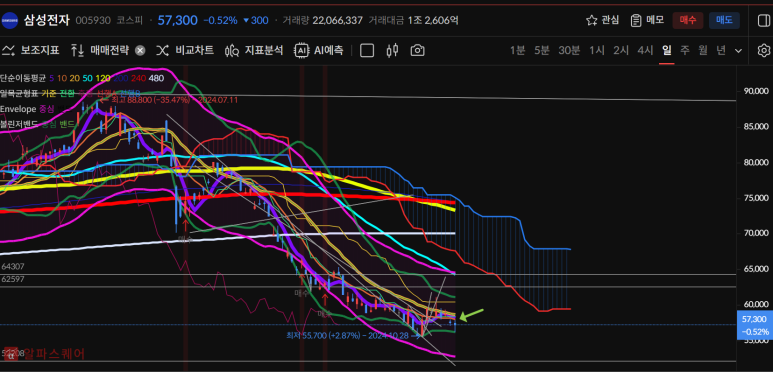The width and height of the screenshot is (773, 372).
Task: Select the 4시 timeframe
Action: 645,50
